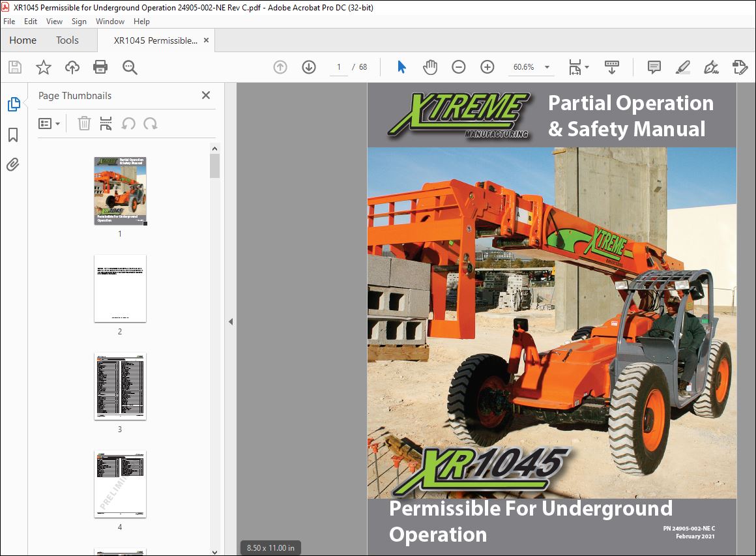756x556 pixels.
Task: Rotate page counterclockwise
Action: (128, 124)
